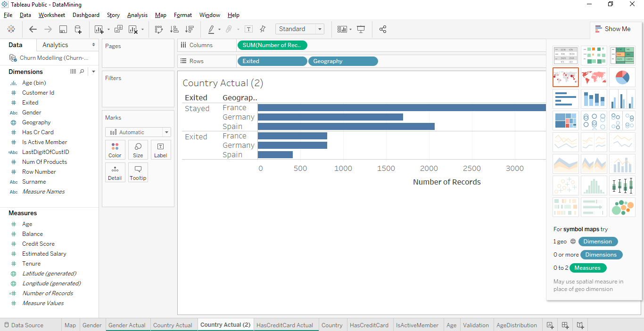Open the Analysis menu
This screenshot has width=644, height=331.
[137, 15]
